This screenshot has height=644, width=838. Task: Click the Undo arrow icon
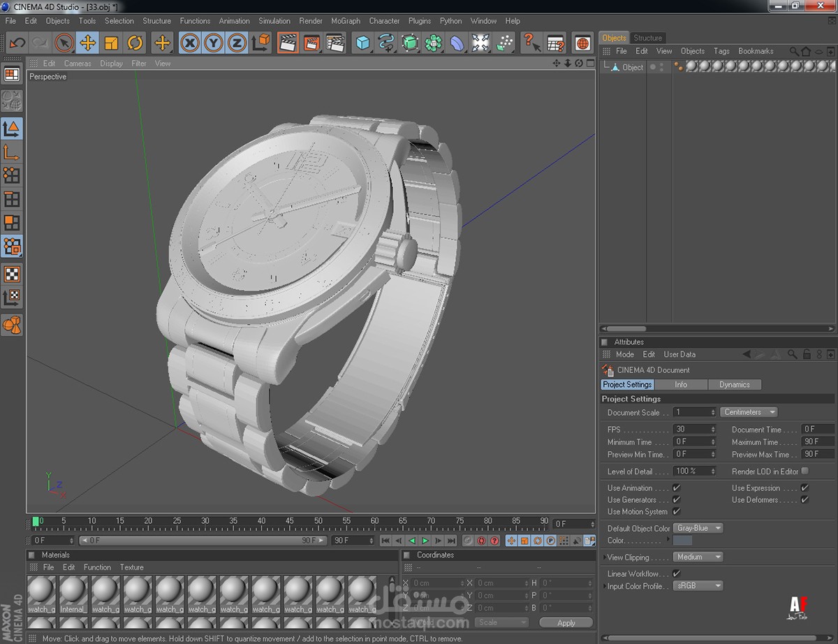point(17,43)
